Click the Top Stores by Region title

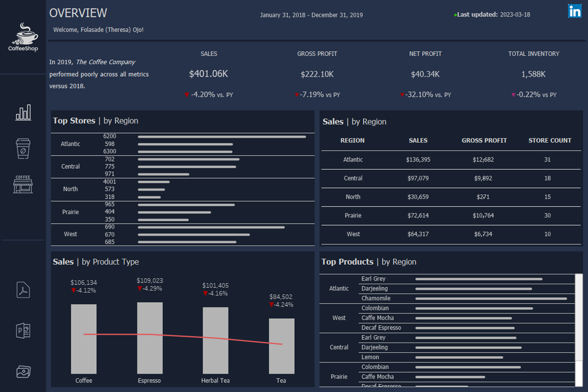click(95, 121)
